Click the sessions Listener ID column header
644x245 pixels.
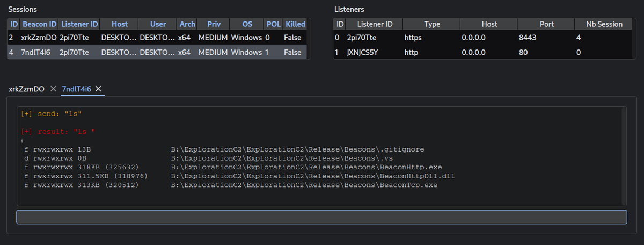pyautogui.click(x=79, y=24)
